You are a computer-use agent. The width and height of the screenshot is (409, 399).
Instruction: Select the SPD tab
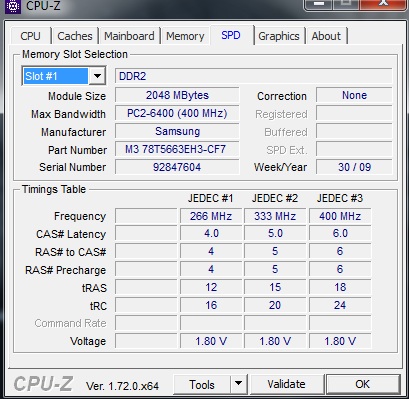click(231, 35)
